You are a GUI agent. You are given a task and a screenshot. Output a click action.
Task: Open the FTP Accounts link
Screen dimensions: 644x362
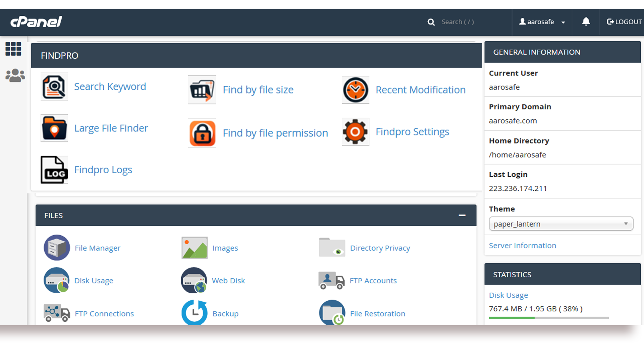tap(373, 281)
